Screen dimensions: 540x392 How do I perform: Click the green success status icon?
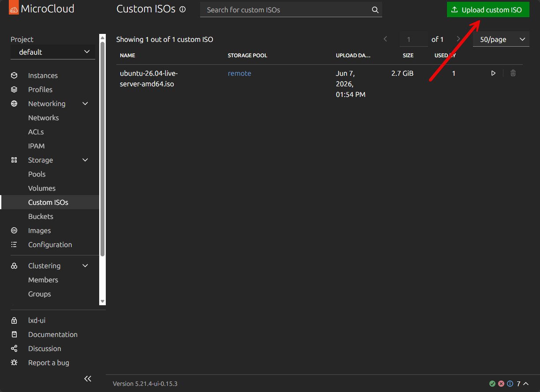pos(492,384)
